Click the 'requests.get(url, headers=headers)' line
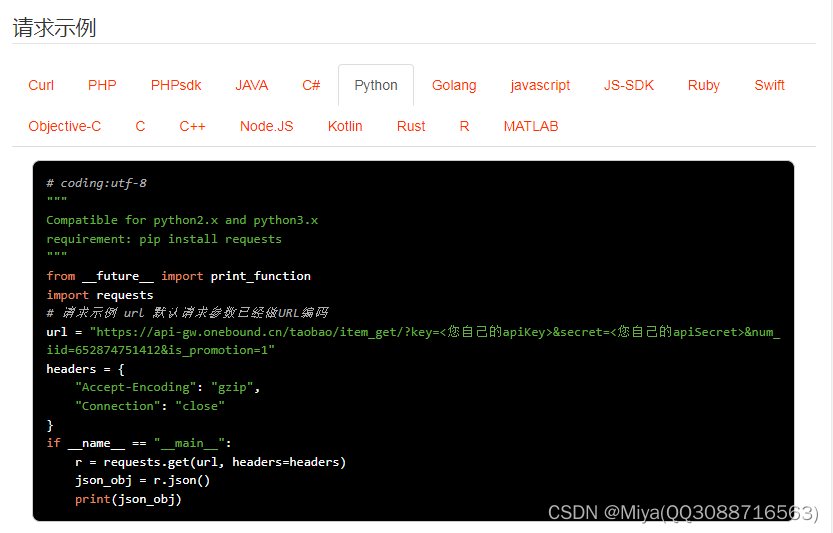This screenshot has height=533, width=833. pos(210,462)
